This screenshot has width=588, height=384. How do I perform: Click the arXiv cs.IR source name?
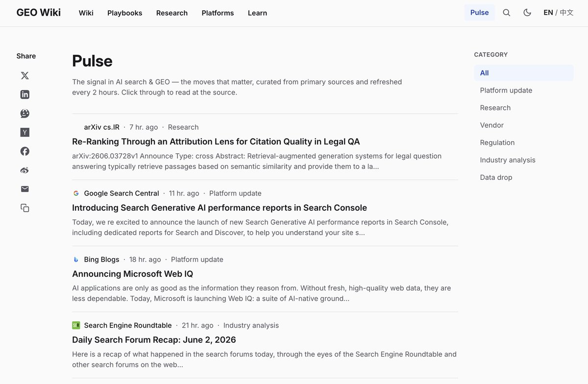pos(101,127)
